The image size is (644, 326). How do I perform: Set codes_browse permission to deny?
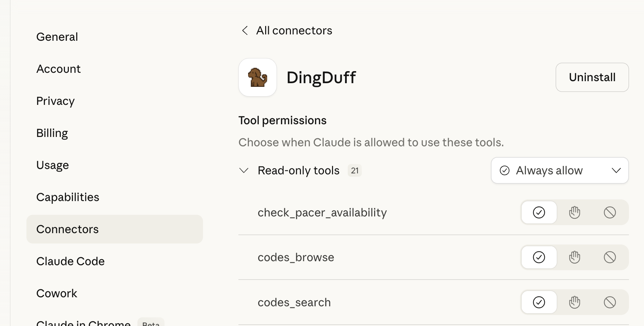click(610, 257)
